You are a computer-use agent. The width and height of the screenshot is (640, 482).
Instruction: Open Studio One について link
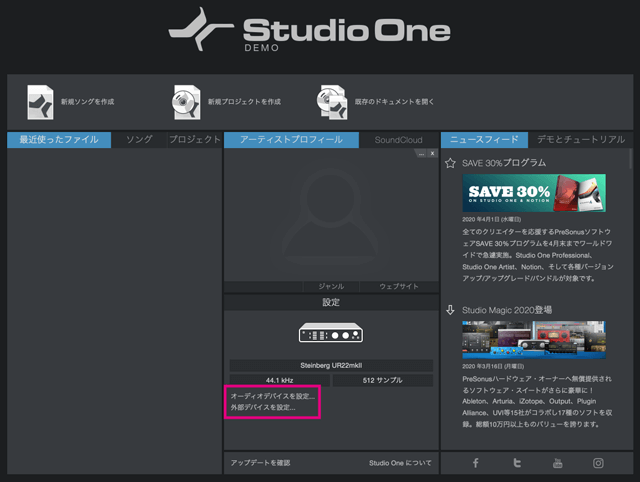point(400,463)
